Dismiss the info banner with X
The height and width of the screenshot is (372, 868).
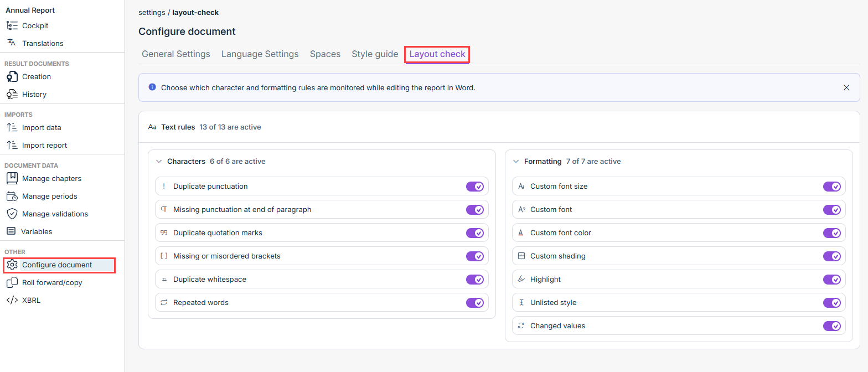(846, 87)
